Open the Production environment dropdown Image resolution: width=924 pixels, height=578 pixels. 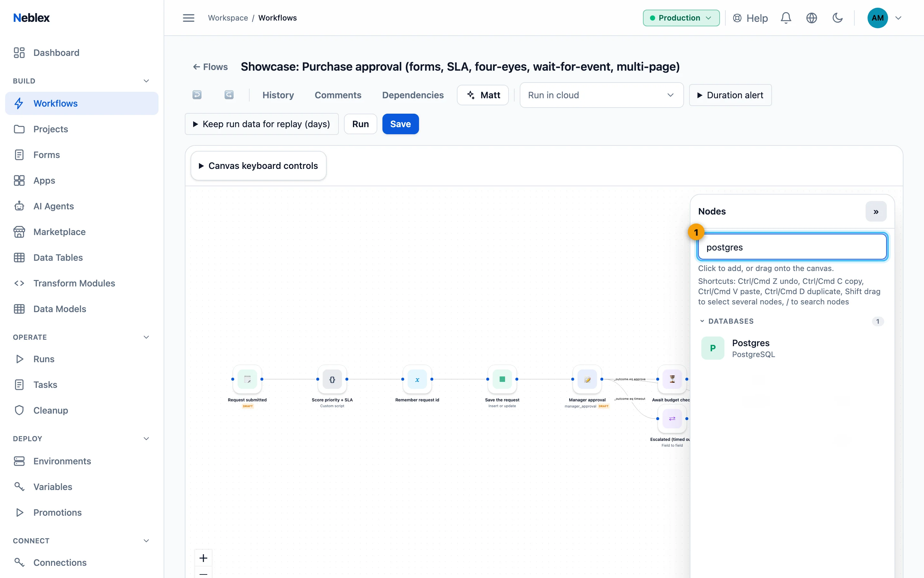coord(681,18)
